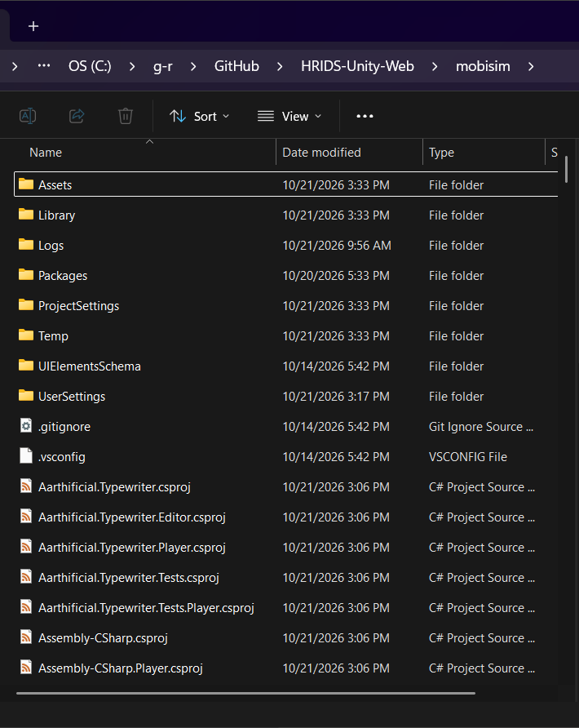Screen dimensions: 579x728
Task: Expand the leftmost address bar chevron
Action: (15, 66)
